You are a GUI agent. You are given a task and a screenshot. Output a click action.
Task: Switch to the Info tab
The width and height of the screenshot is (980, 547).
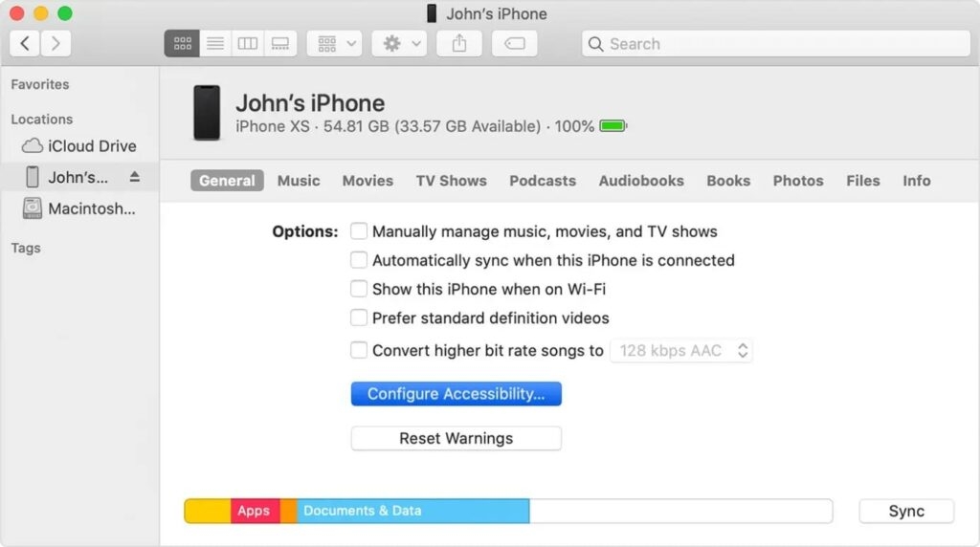click(916, 181)
